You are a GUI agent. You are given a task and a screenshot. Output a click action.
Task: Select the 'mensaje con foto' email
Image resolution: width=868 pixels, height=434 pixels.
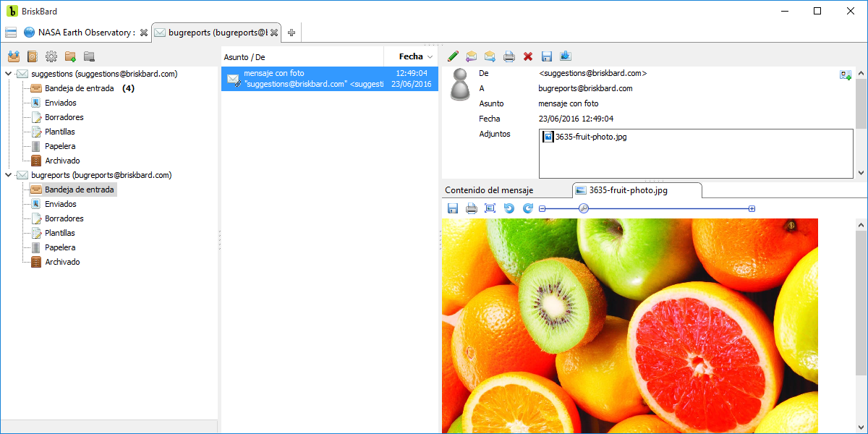coord(329,79)
